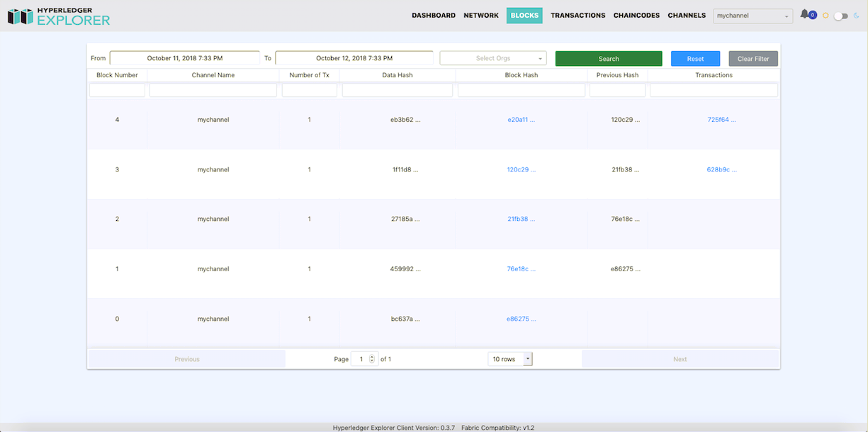Screen dimensions: 868x432
Task: Click the From date field
Action: 185,58
